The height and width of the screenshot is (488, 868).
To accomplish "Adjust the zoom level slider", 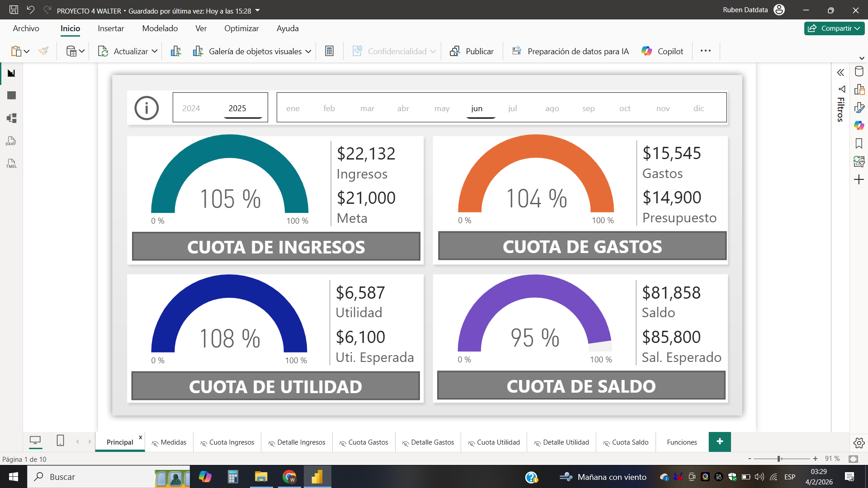I will pyautogui.click(x=779, y=459).
